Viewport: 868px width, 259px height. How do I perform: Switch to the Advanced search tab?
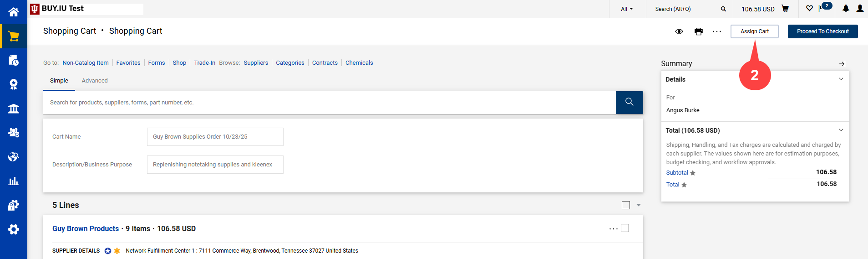coord(95,81)
